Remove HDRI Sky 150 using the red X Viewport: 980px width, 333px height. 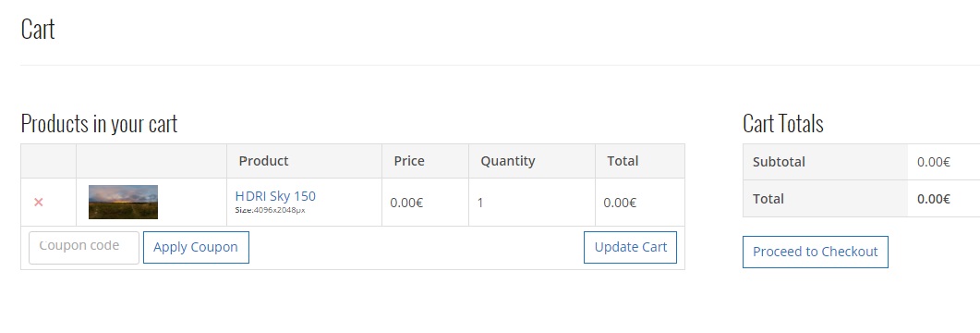pos(39,203)
